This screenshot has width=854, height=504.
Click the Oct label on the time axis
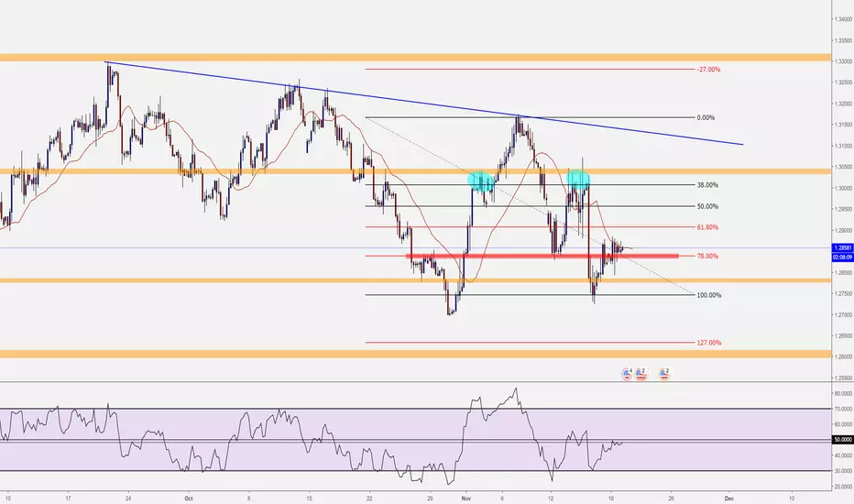(x=189, y=498)
